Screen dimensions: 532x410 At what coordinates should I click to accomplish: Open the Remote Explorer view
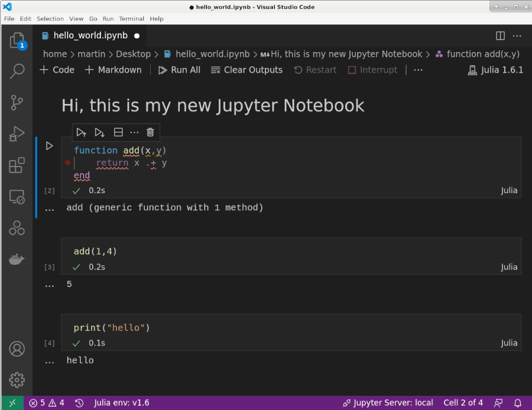[x=17, y=197]
